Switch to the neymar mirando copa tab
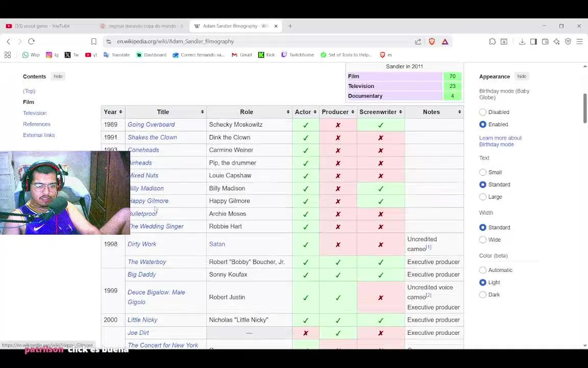 [x=142, y=26]
